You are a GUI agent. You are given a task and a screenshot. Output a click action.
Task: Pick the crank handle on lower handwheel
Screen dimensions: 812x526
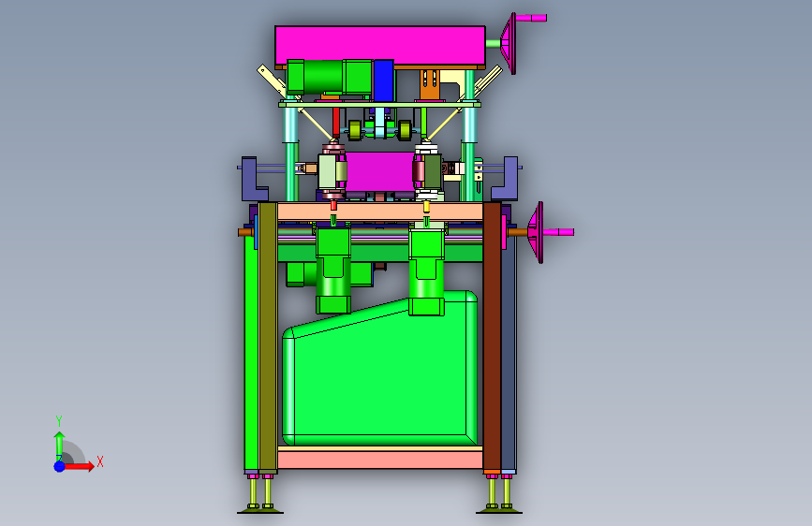pos(558,232)
